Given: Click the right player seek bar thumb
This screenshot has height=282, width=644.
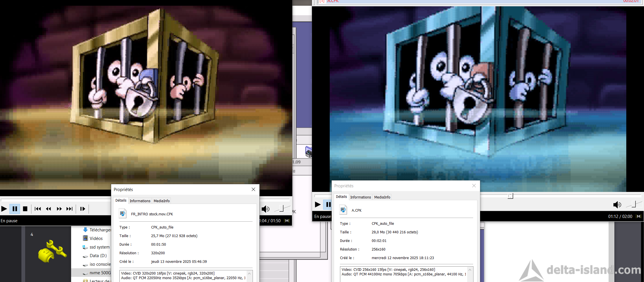Looking at the screenshot, I should click(510, 196).
